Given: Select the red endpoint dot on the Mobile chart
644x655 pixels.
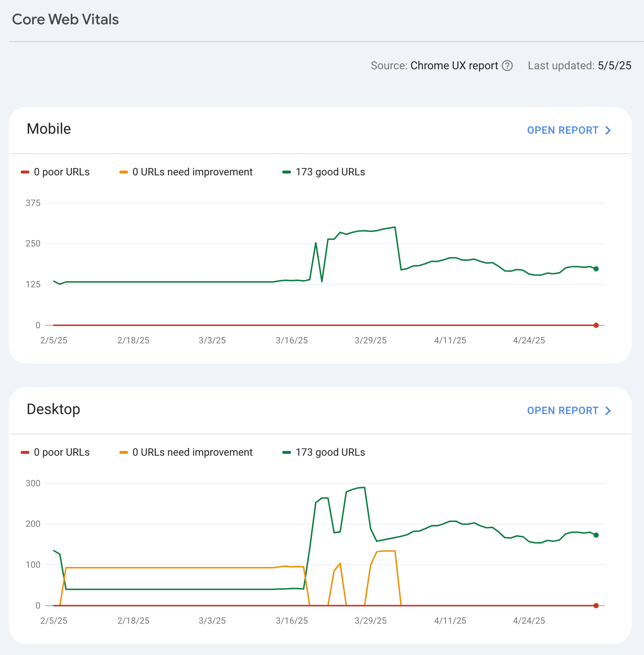Looking at the screenshot, I should pos(596,325).
